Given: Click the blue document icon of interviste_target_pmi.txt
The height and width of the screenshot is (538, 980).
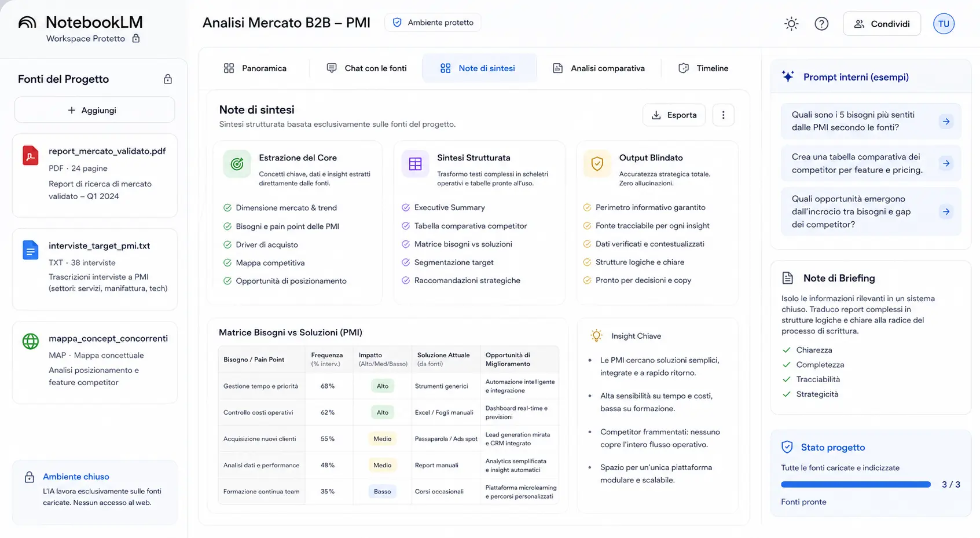Looking at the screenshot, I should point(31,250).
